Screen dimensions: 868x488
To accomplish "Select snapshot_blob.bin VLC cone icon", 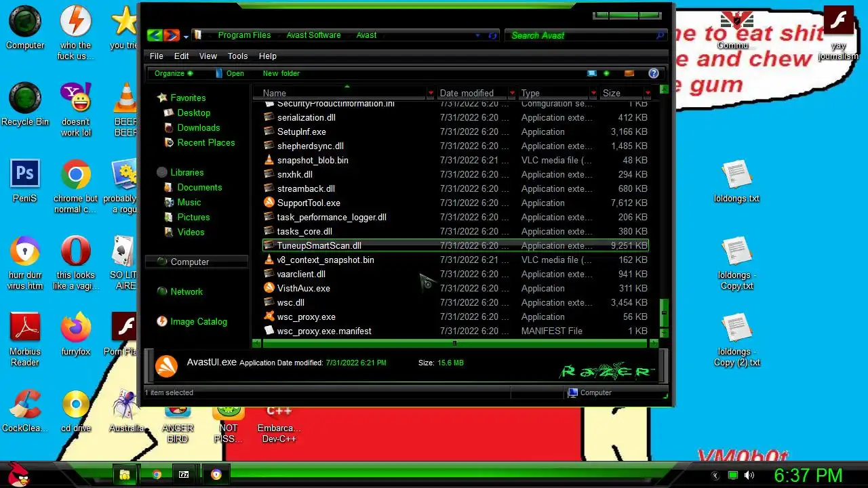I will point(269,160).
